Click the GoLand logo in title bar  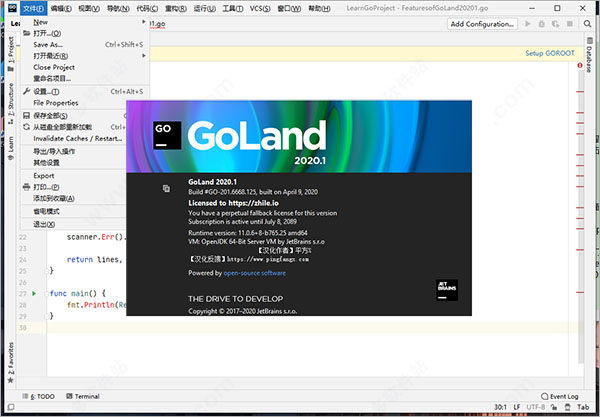[x=12, y=8]
